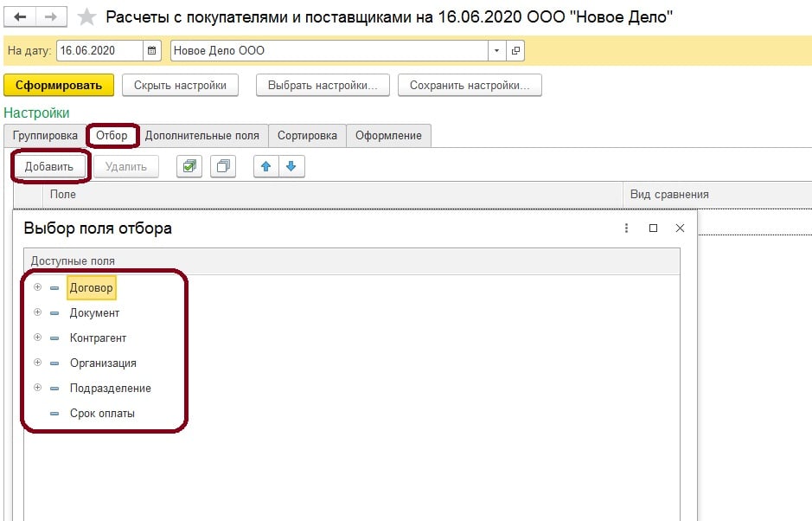The height and width of the screenshot is (521, 812).
Task: Open the organization dropdown list
Action: 496,51
